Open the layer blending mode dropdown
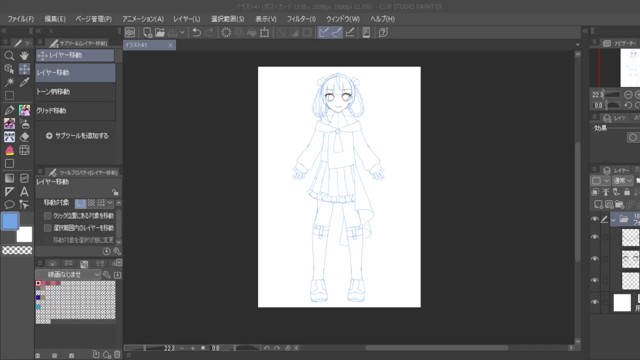 (x=623, y=180)
